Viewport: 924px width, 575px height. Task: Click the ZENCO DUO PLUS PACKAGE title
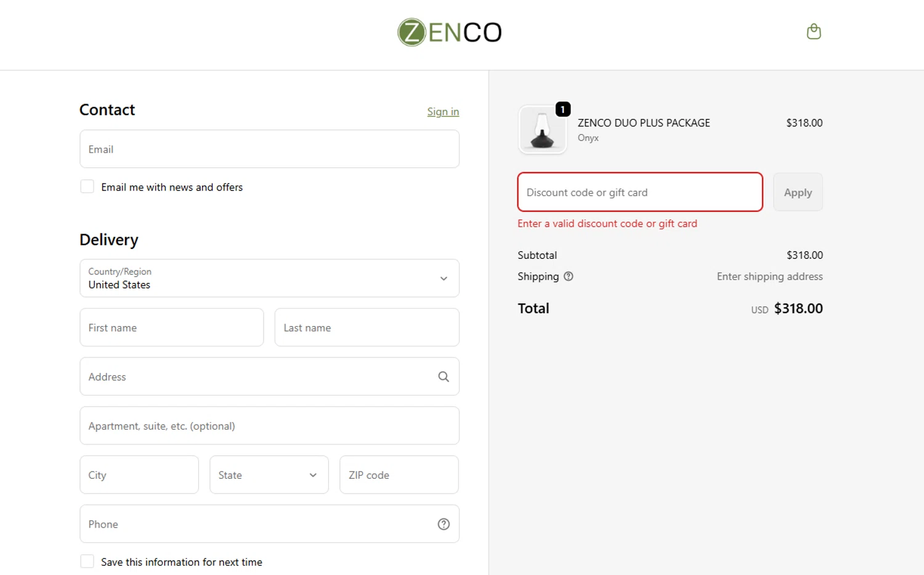(x=644, y=123)
